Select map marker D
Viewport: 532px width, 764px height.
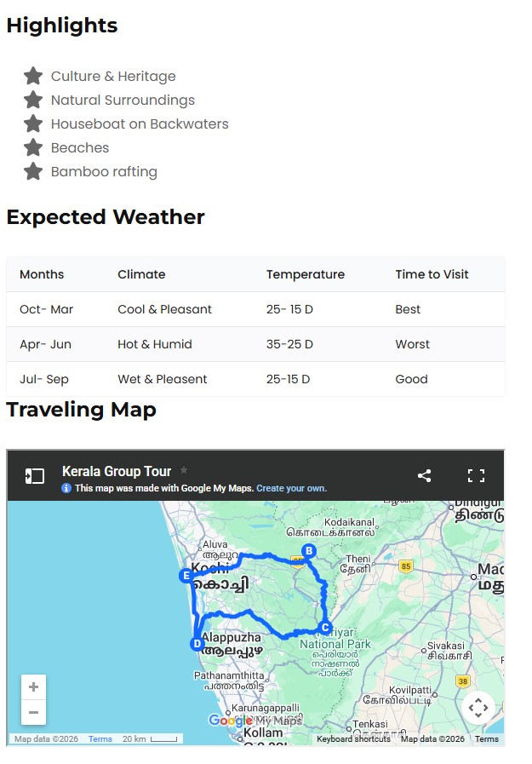(x=197, y=644)
